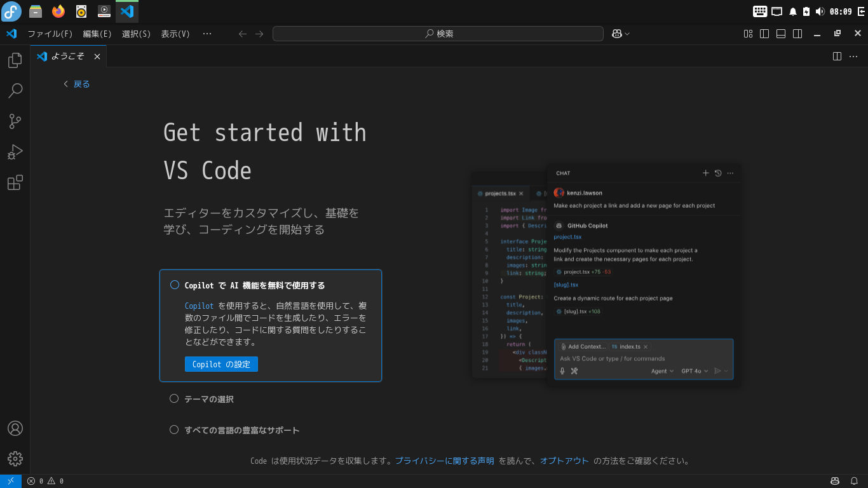Click the Copilot chat preview image
The image size is (868, 488).
[606, 276]
